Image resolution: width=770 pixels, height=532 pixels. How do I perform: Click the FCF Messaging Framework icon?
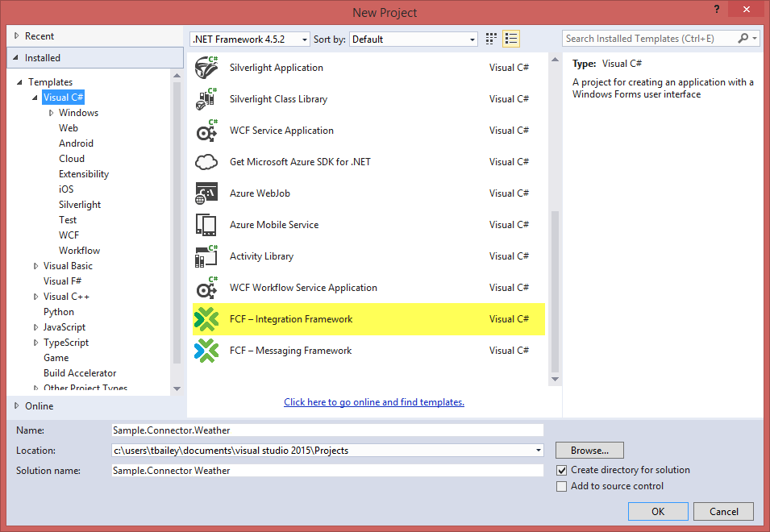[x=206, y=351]
